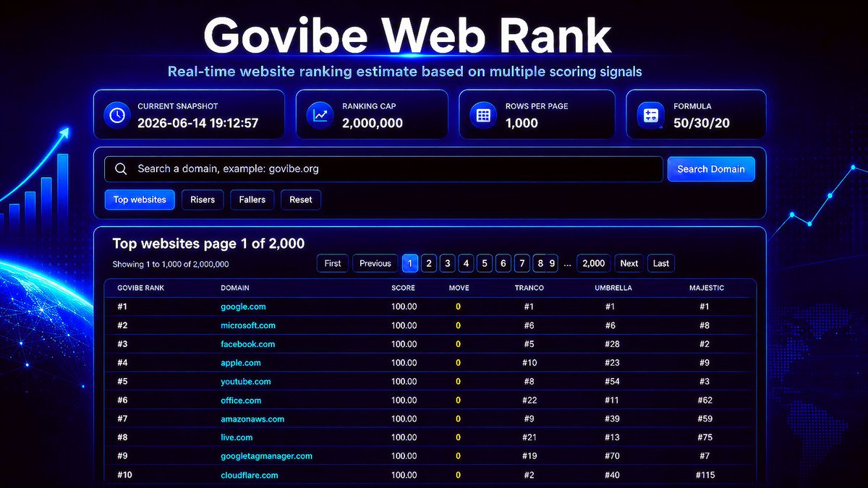Open the apple.com domain link
The height and width of the screenshot is (488, 868).
pos(241,363)
